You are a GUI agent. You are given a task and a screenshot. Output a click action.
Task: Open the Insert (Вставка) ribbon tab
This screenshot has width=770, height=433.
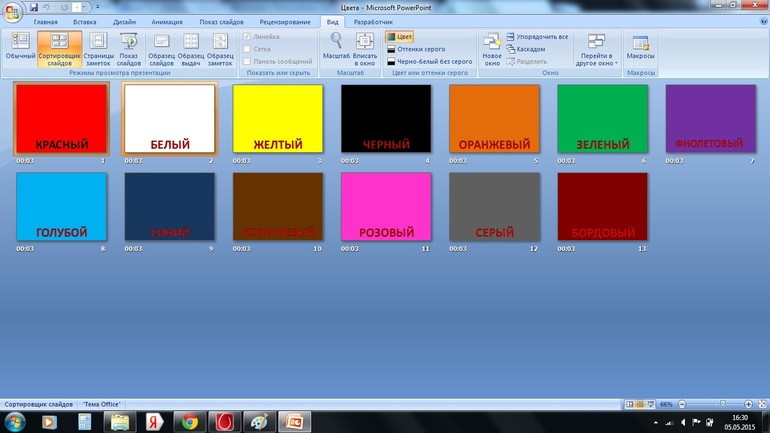(85, 21)
